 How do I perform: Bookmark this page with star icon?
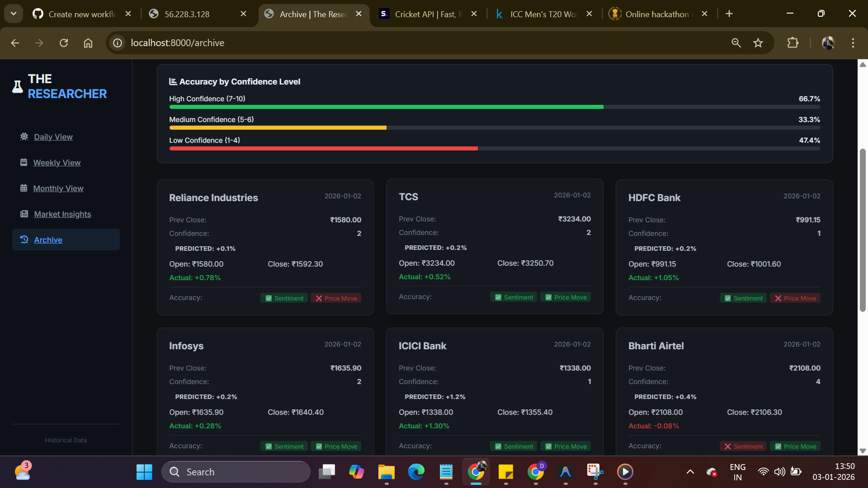tap(758, 43)
